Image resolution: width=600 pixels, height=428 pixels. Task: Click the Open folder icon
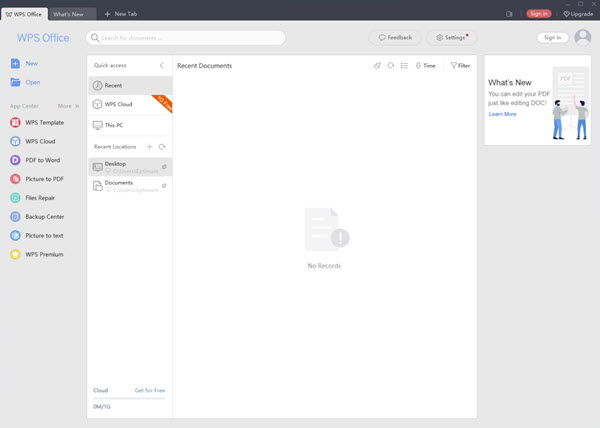tap(15, 82)
